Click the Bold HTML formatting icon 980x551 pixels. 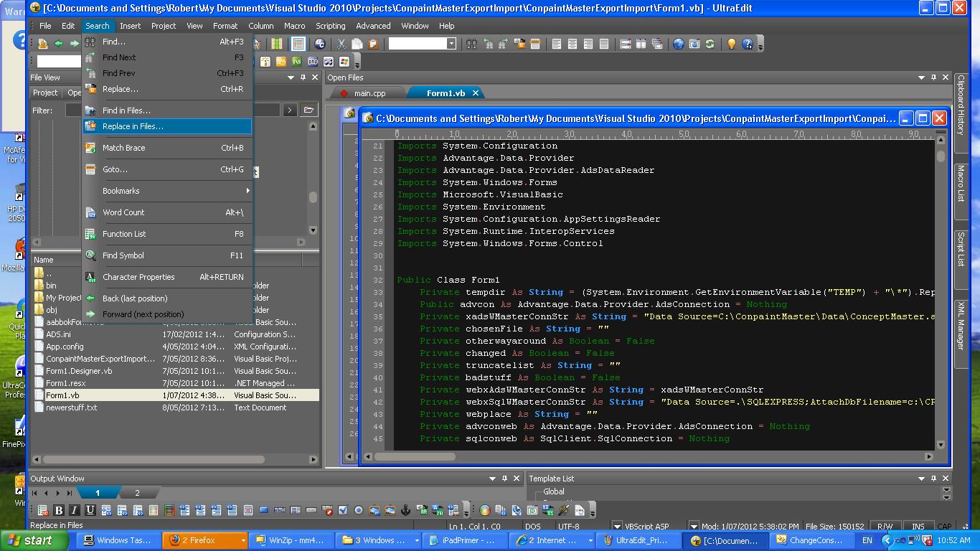59,510
